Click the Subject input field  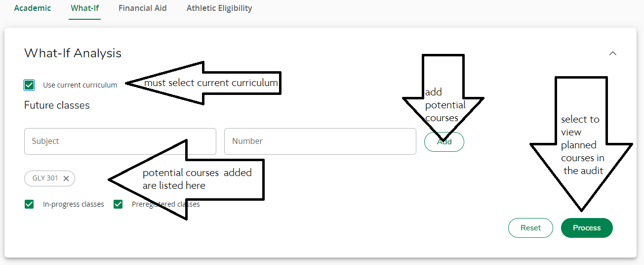coord(120,141)
